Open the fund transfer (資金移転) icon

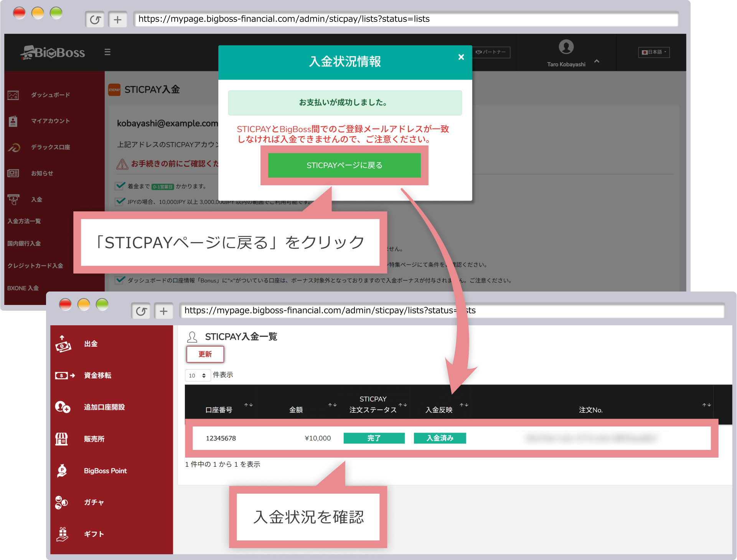tap(64, 376)
